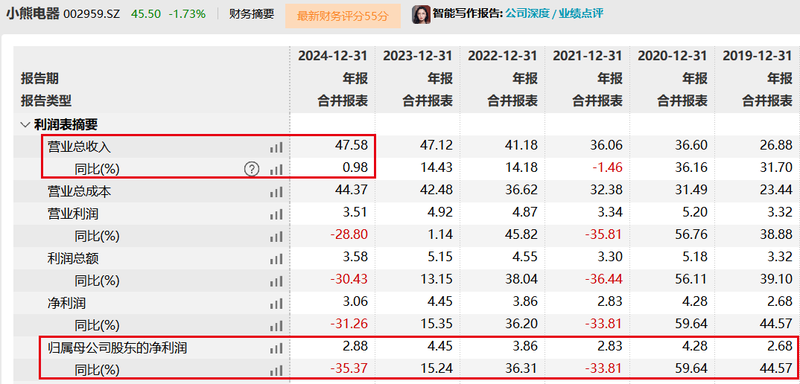This screenshot has width=800, height=384.
Task: Click the 最新财务评分55分 button
Action: (342, 16)
